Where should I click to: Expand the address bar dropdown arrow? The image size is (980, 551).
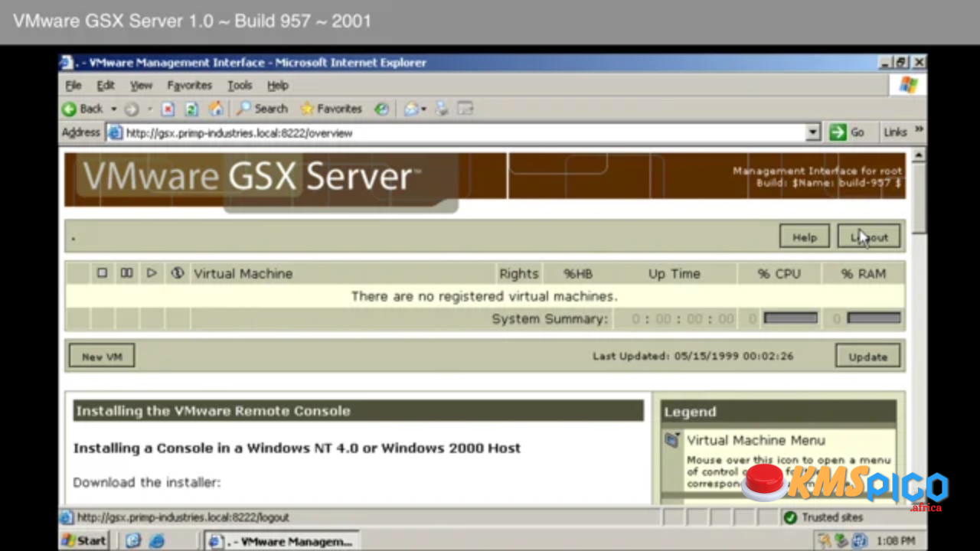pos(813,132)
